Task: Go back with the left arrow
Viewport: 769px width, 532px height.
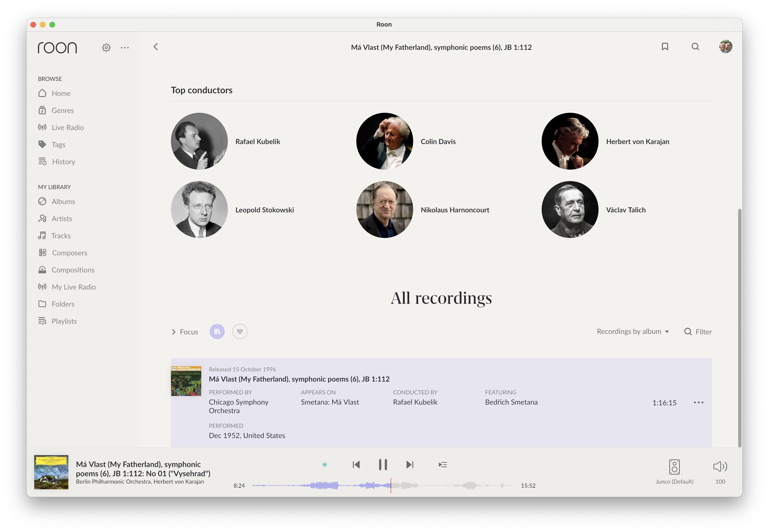Action: [x=156, y=47]
